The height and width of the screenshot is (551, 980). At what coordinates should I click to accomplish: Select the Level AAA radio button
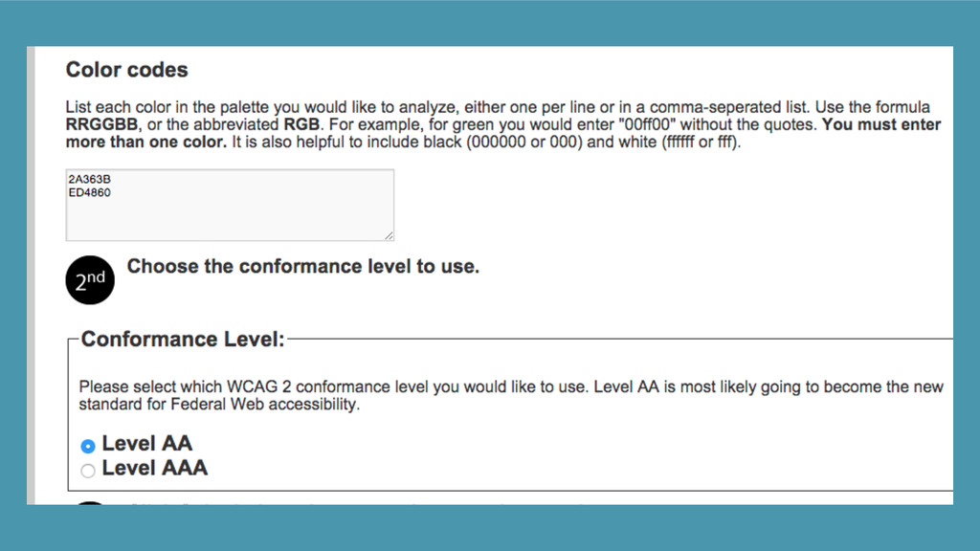pyautogui.click(x=87, y=471)
